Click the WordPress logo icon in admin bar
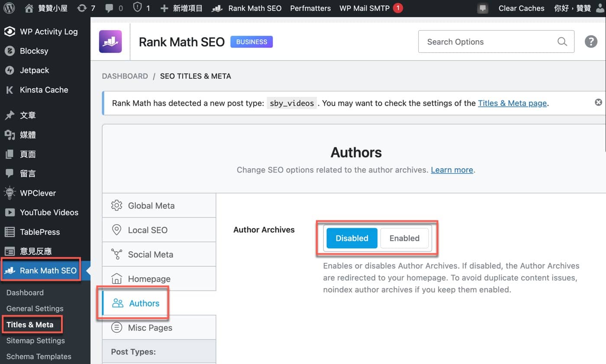The height and width of the screenshot is (364, 606). [9, 8]
